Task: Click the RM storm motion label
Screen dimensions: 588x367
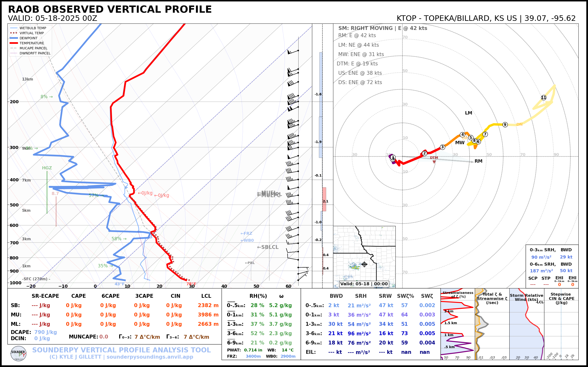Action: click(478, 161)
